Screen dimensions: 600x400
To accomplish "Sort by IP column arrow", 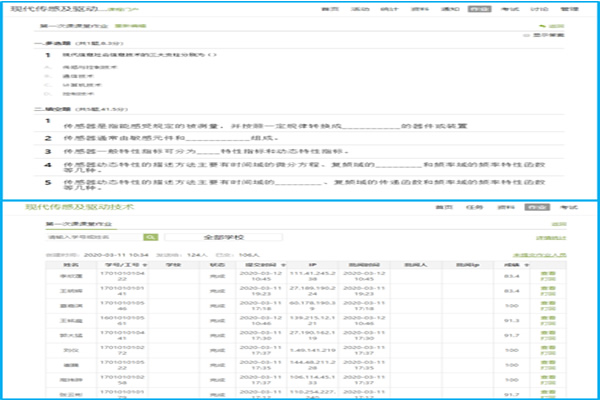I will pos(304,264).
